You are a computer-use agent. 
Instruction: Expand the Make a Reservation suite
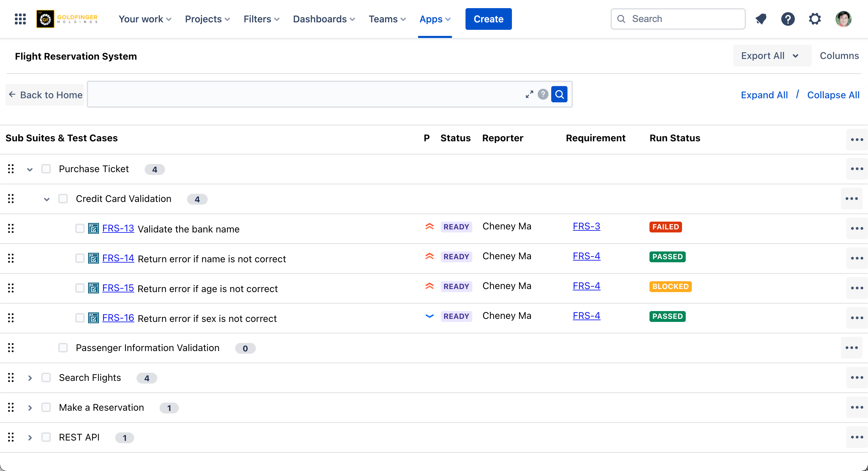[x=30, y=408]
